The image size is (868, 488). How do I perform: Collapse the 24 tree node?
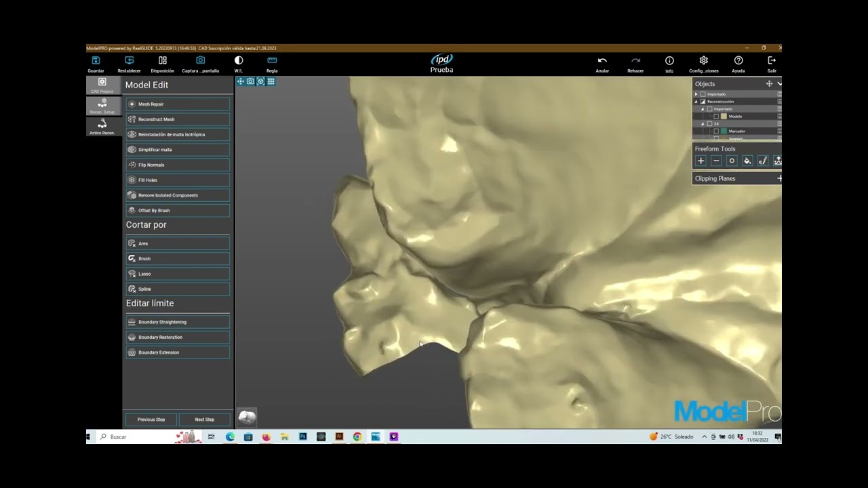click(x=703, y=124)
